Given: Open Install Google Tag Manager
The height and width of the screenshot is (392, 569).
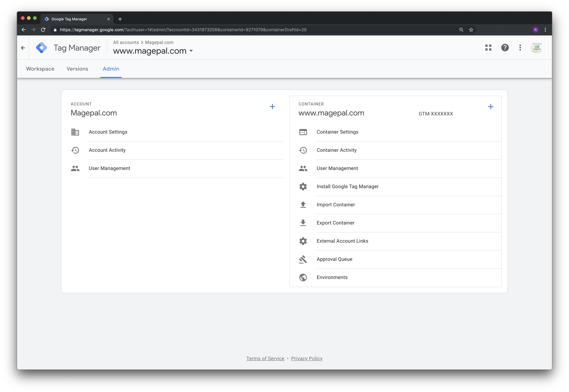Looking at the screenshot, I should (x=395, y=187).
